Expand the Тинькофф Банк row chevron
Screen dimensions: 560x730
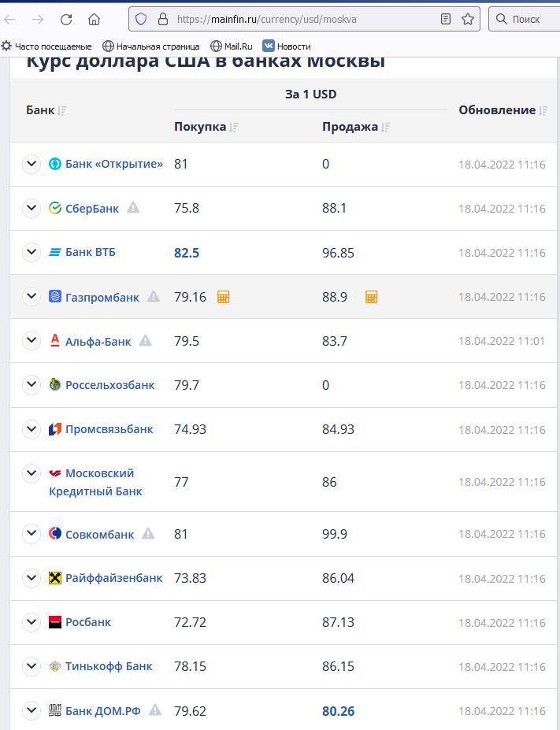[32, 666]
